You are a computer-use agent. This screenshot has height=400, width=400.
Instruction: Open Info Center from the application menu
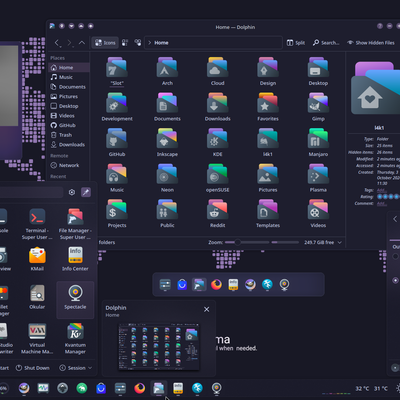click(x=75, y=259)
